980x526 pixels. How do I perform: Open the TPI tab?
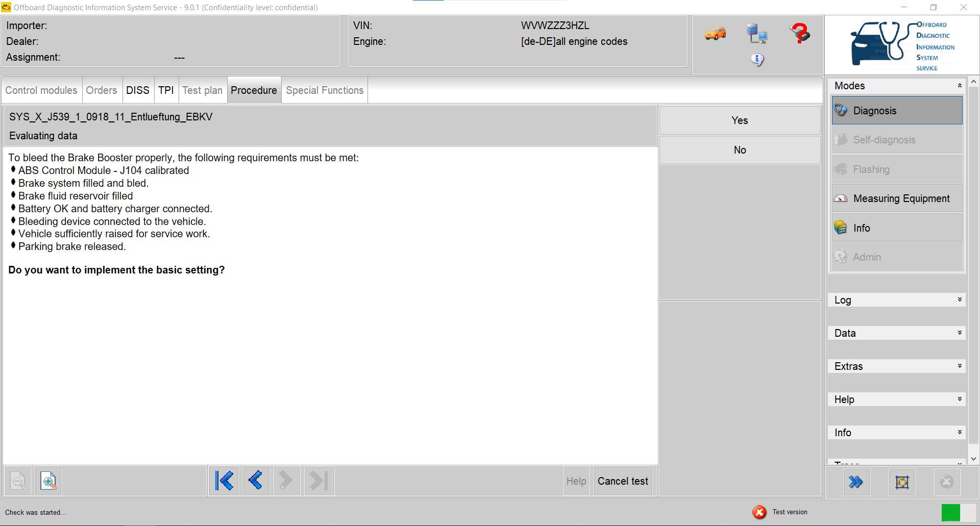click(166, 90)
